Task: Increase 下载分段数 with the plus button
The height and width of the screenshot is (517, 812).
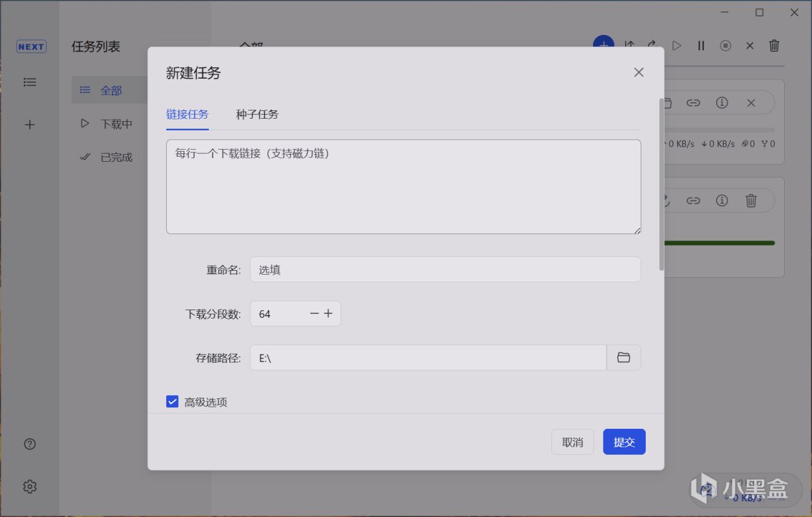Action: tap(328, 313)
